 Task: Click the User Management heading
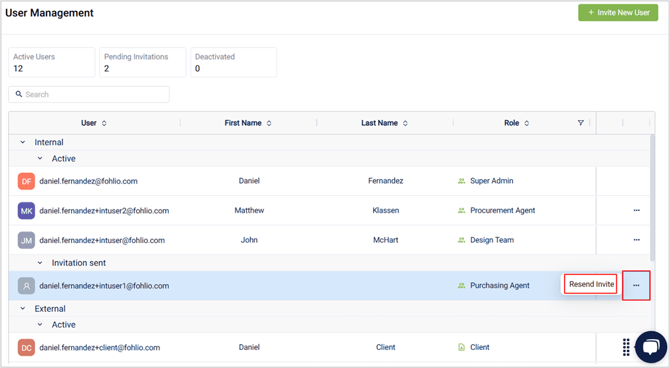49,13
